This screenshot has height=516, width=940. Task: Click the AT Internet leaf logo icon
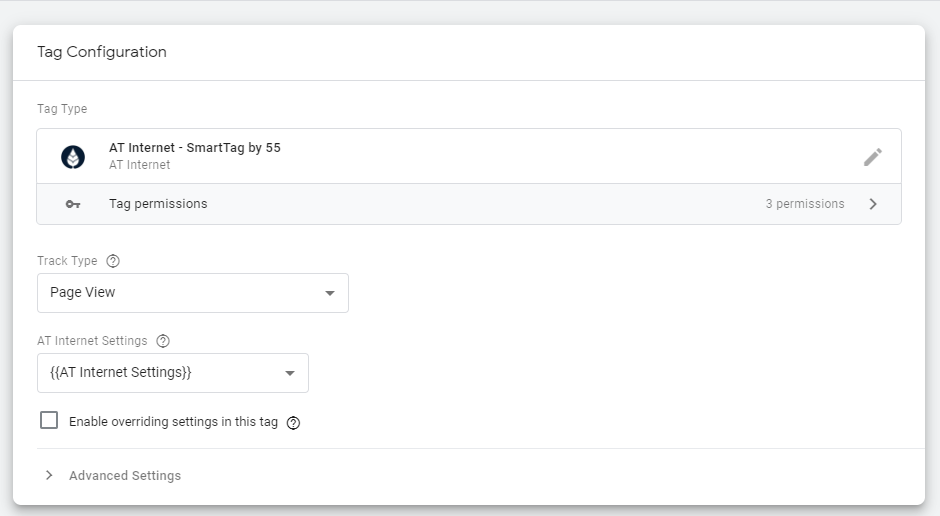73,157
